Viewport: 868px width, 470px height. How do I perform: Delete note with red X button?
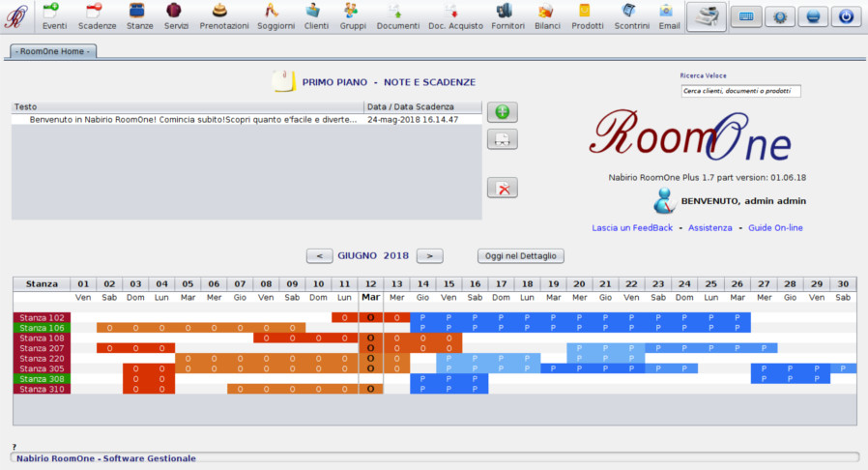click(502, 189)
